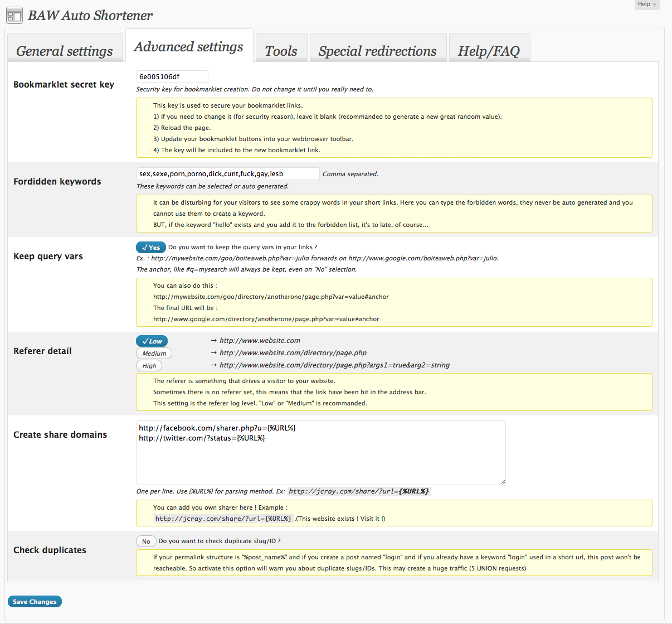Image resolution: width=672 pixels, height=624 pixels.
Task: Click the '(This website exists ! Visit it !)' text
Action: [x=340, y=519]
